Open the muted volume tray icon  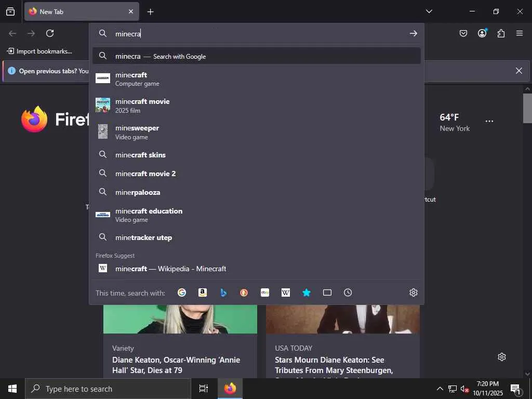pyautogui.click(x=464, y=389)
